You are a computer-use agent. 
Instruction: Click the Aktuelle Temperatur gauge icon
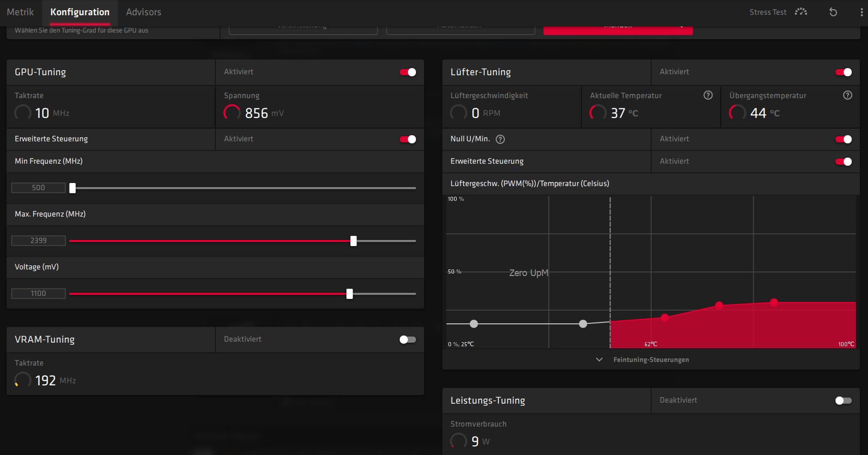(x=598, y=112)
